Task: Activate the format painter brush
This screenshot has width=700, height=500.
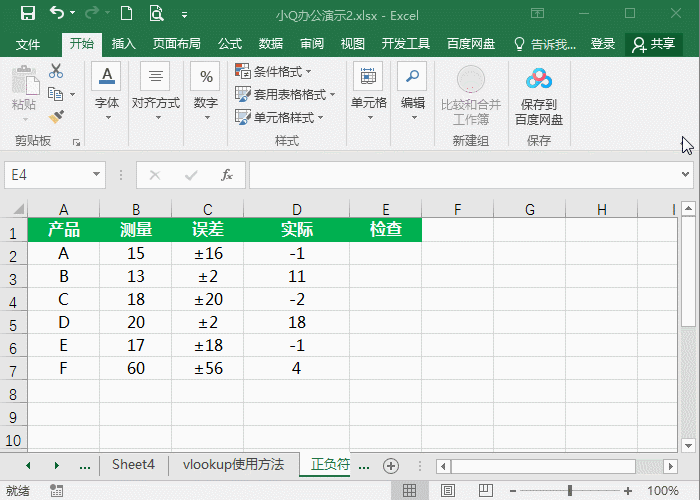Action: (56, 117)
